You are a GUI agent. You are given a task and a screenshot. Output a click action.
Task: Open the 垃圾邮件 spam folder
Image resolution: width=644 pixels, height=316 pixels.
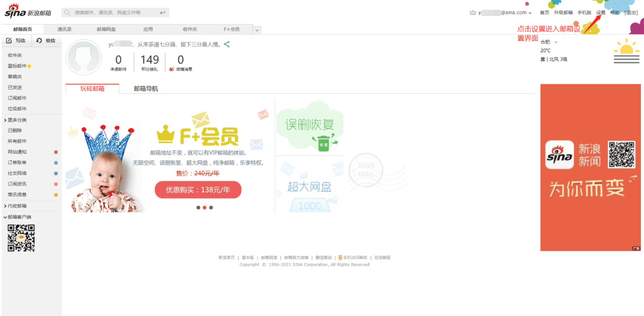click(x=17, y=109)
